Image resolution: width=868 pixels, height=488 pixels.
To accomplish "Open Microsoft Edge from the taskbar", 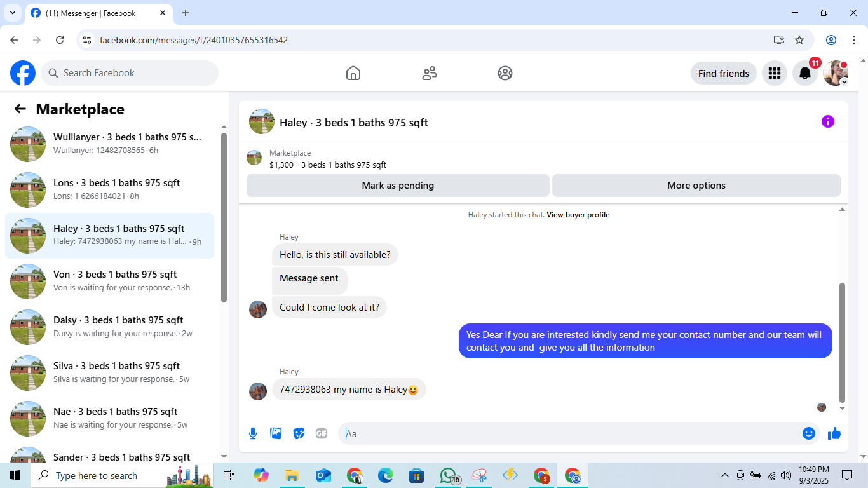I will [x=386, y=475].
